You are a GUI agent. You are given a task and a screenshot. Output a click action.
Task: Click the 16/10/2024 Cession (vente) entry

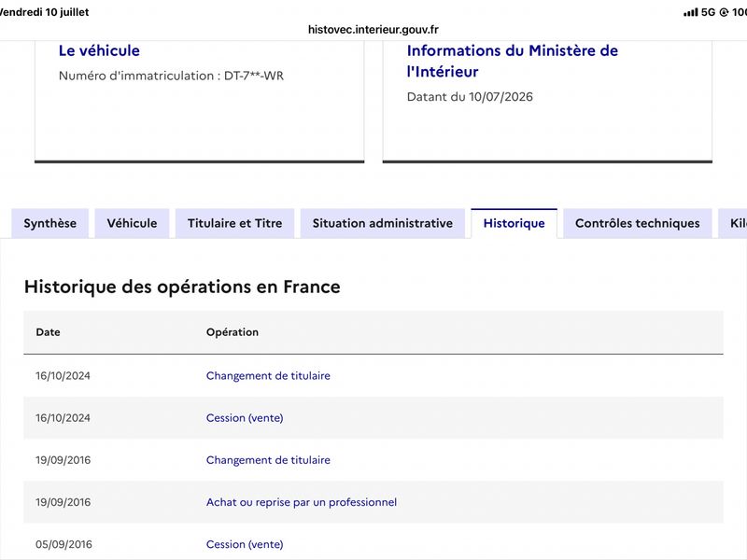(x=245, y=417)
